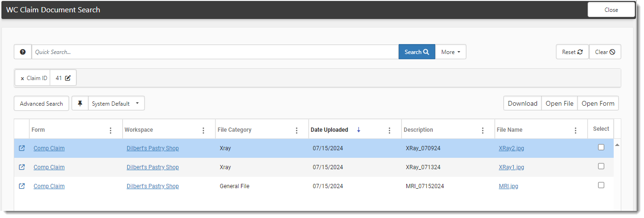This screenshot has width=644, height=218.
Task: Open Workspace column options menu
Action: [x=204, y=130]
